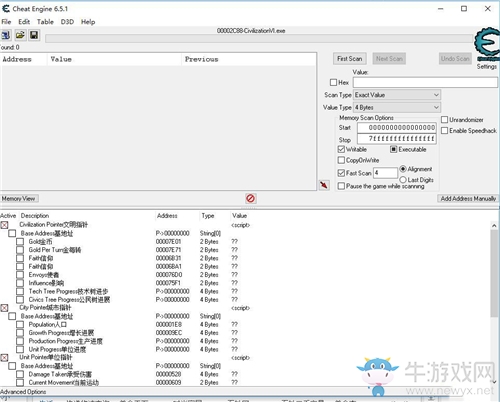
Task: Select the Alignment radio button
Action: 403,169
